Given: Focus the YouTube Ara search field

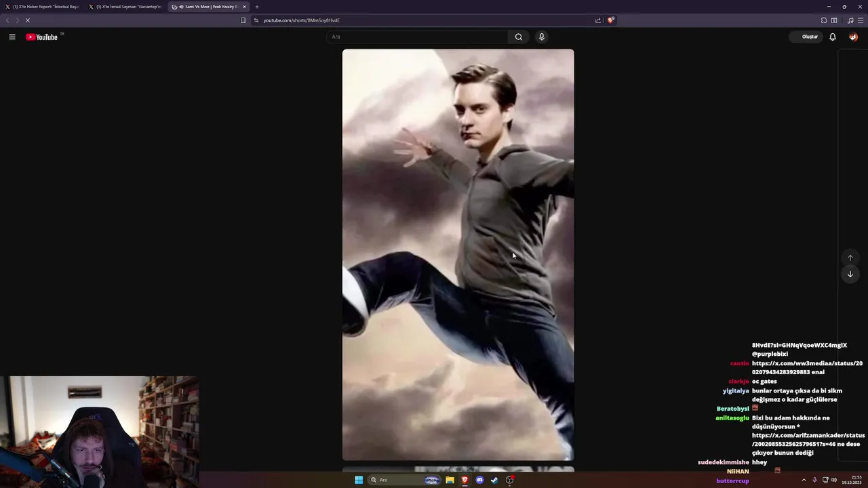Looking at the screenshot, I should pos(417,37).
